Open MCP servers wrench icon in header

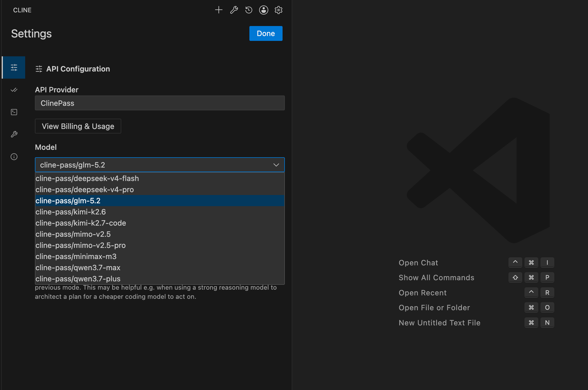point(234,10)
